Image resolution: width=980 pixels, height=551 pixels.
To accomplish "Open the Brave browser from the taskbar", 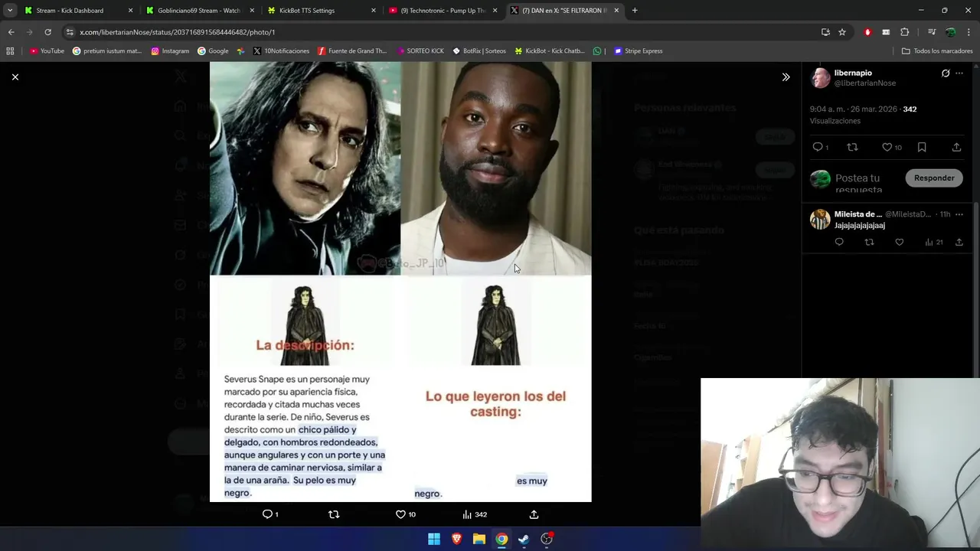I will tap(456, 539).
